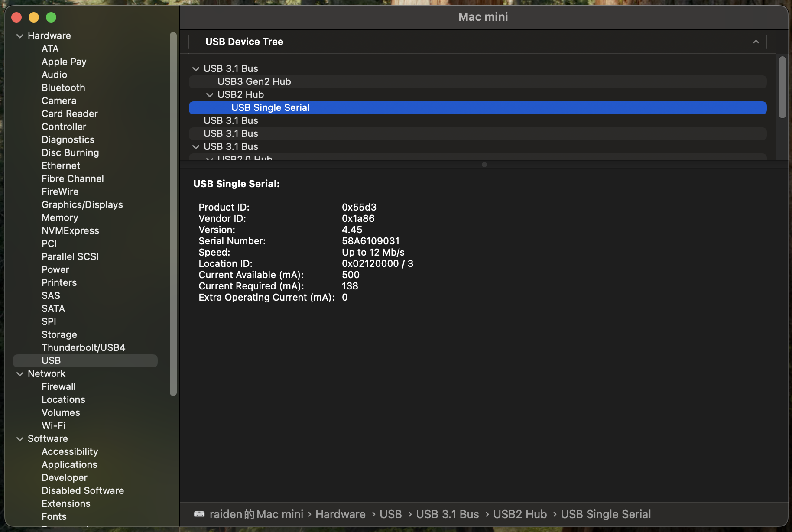Open the Audio category
792x532 pixels.
tap(55, 75)
